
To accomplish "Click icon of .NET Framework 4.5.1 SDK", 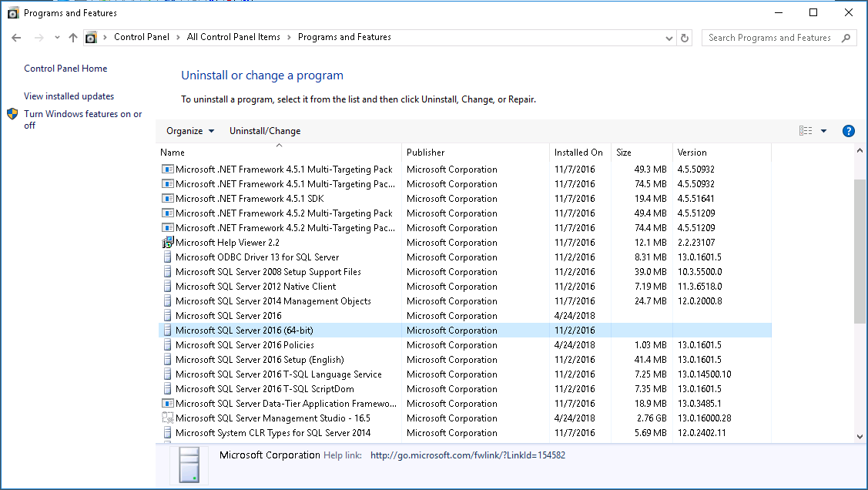I will pos(167,199).
